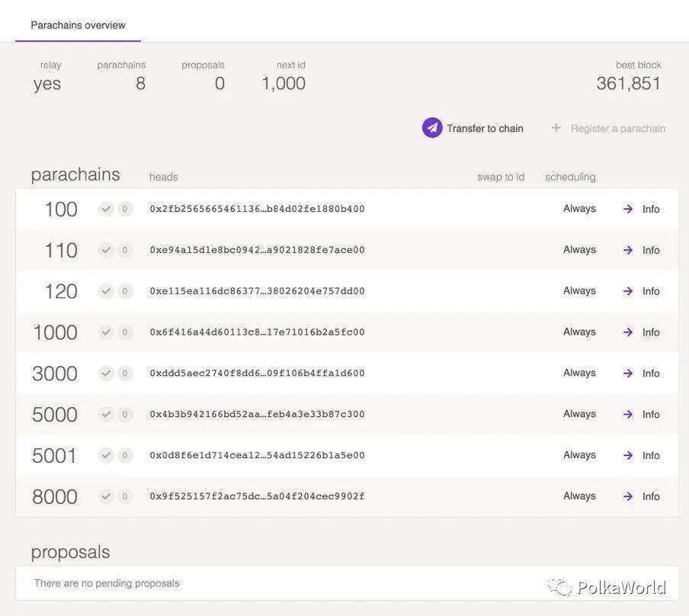This screenshot has height=616, width=689.
Task: Click the checkmark badge for parachain 110
Action: [106, 250]
